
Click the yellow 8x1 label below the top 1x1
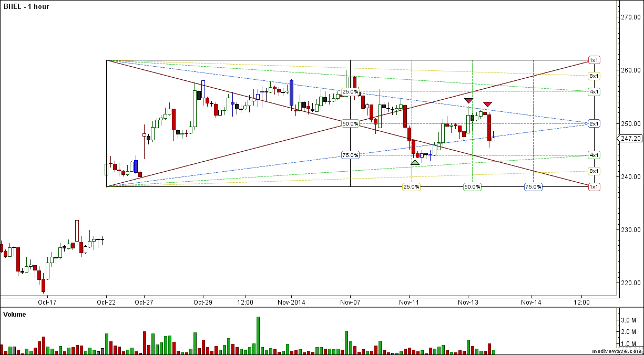(594, 76)
